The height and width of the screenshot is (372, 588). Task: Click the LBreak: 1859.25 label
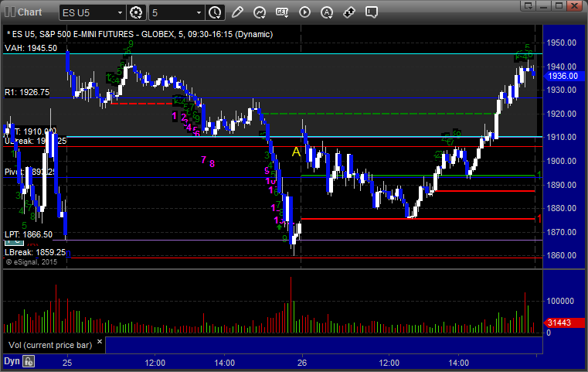tap(35, 252)
